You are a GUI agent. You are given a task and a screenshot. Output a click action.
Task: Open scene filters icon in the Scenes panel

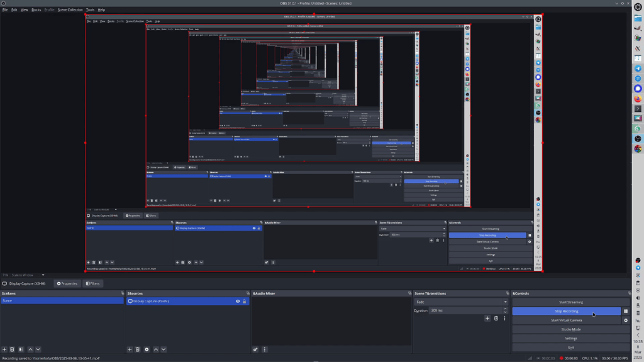pyautogui.click(x=21, y=349)
